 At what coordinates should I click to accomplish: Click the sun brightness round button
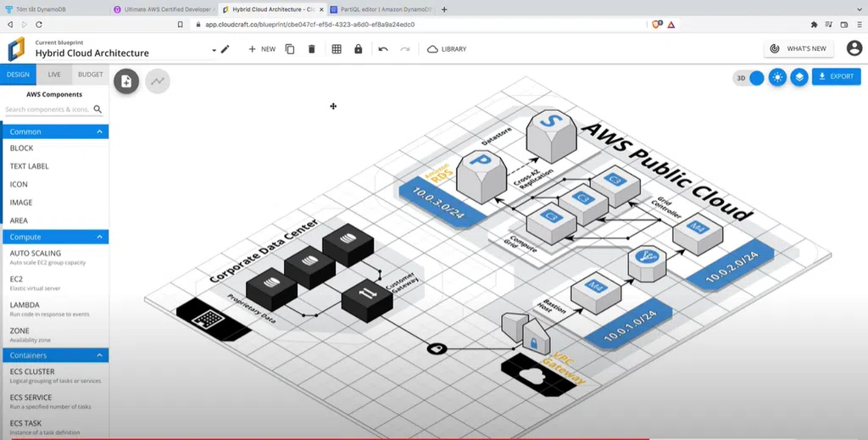pyautogui.click(x=777, y=77)
